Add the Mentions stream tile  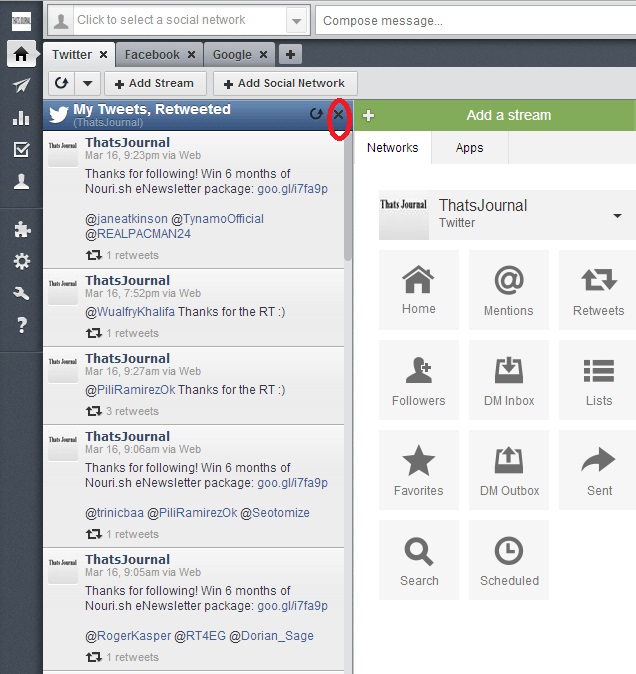pos(509,290)
